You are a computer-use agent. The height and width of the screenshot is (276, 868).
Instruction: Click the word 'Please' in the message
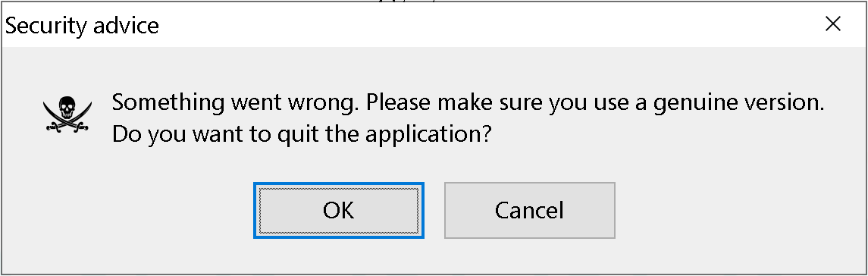tap(398, 103)
